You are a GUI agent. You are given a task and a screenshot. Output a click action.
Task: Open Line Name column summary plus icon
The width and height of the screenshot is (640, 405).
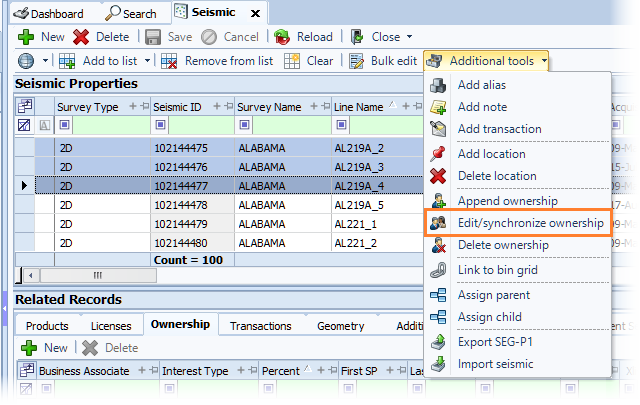(x=406, y=107)
